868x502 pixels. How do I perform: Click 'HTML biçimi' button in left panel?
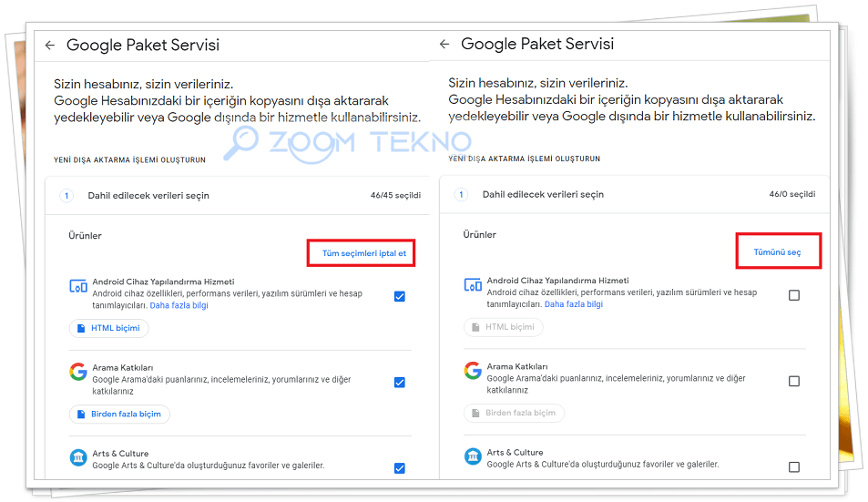click(108, 328)
